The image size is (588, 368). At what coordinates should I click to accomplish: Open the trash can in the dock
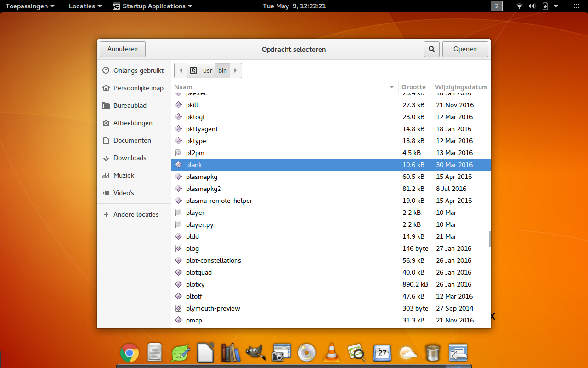433,353
